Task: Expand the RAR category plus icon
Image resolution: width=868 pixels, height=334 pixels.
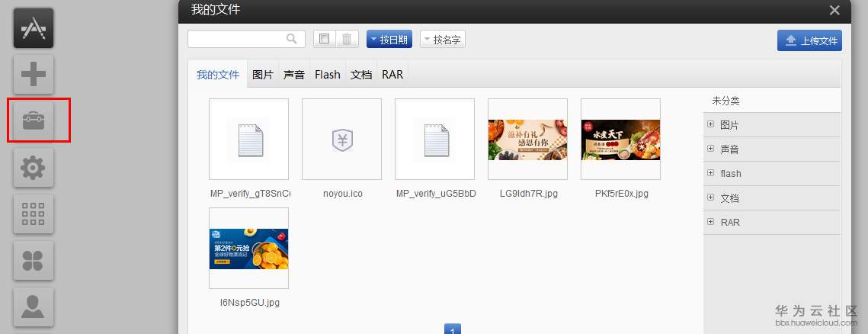Action: (711, 222)
